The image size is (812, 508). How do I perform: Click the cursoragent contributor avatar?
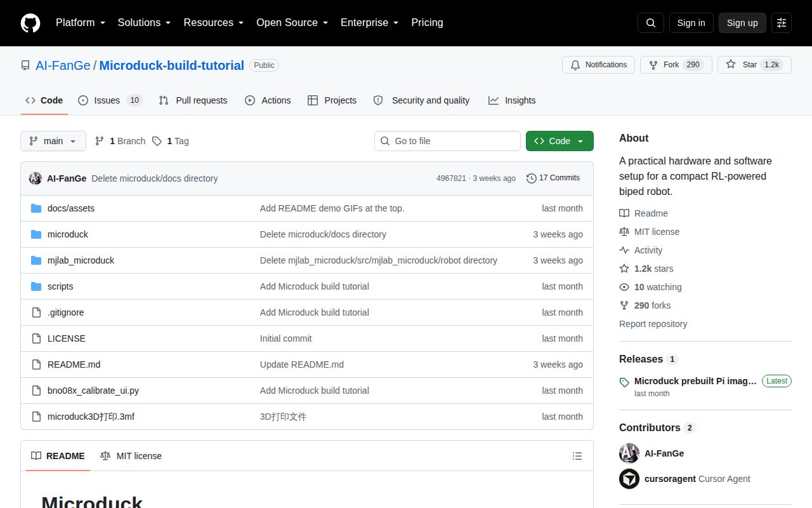(x=629, y=479)
